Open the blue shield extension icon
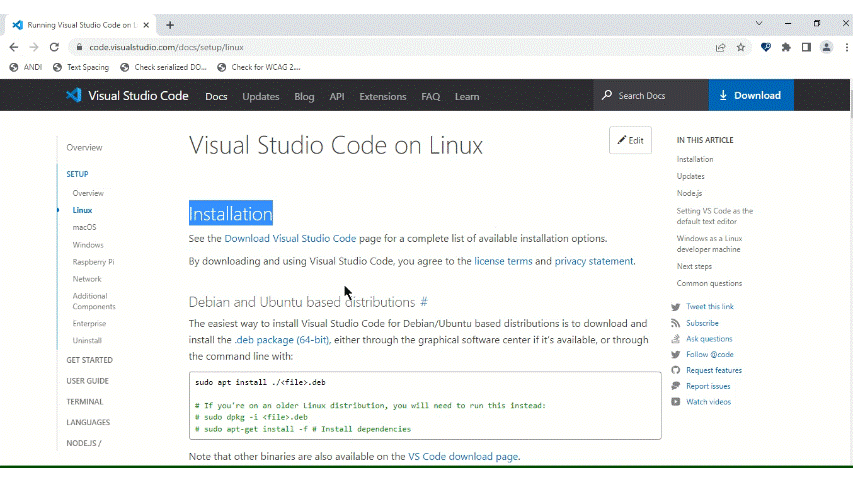 pyautogui.click(x=765, y=47)
